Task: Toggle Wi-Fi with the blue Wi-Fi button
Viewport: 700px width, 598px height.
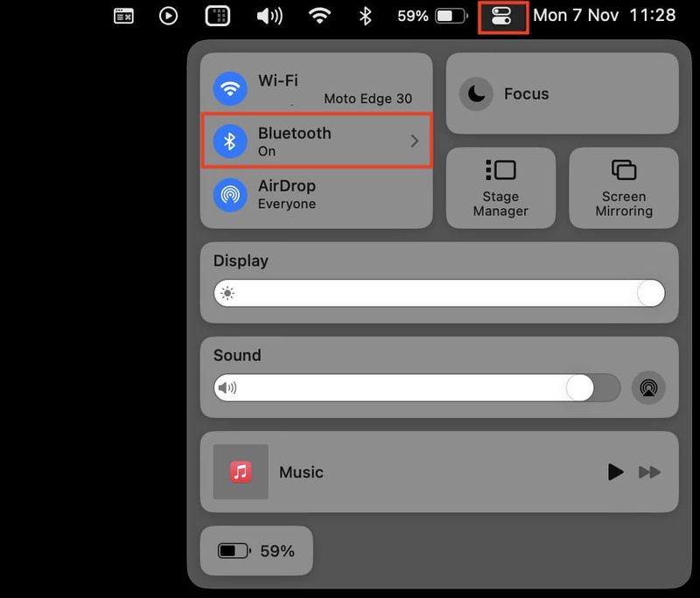Action: 230,89
